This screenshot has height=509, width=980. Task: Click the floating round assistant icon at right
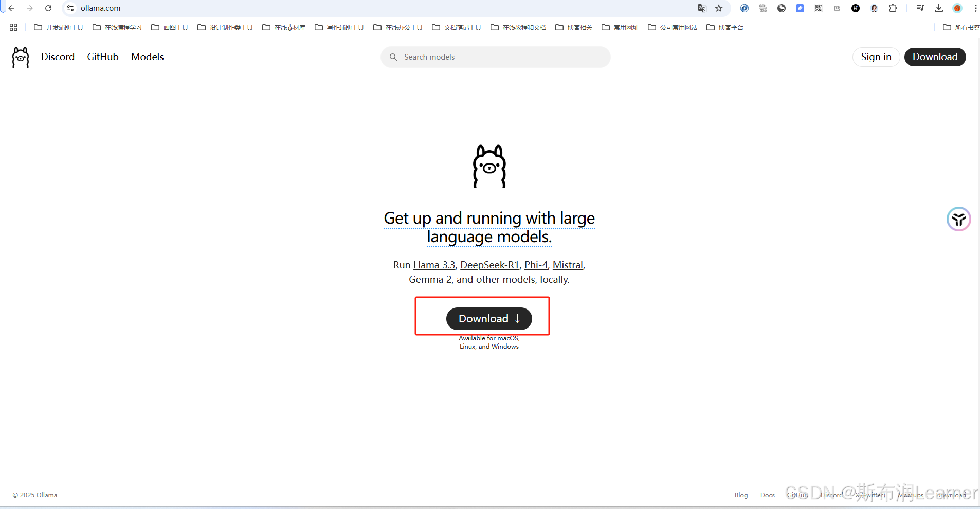pos(958,220)
